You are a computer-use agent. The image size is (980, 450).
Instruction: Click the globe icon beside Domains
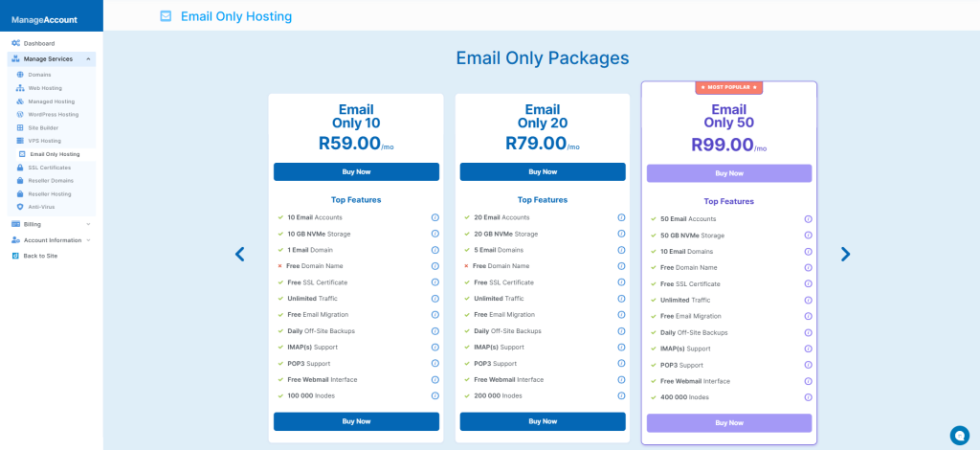pos(20,75)
